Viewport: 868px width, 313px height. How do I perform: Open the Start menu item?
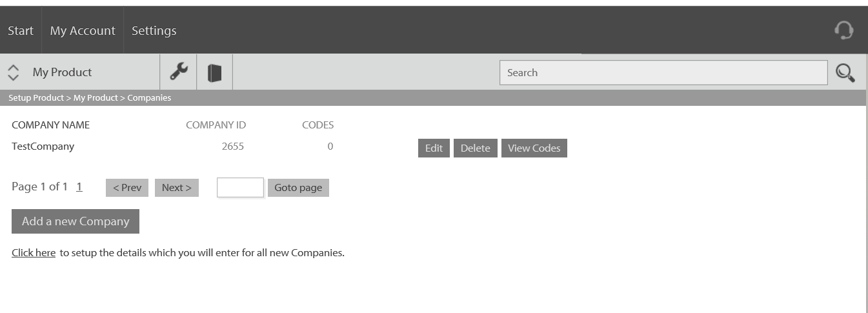(x=21, y=30)
